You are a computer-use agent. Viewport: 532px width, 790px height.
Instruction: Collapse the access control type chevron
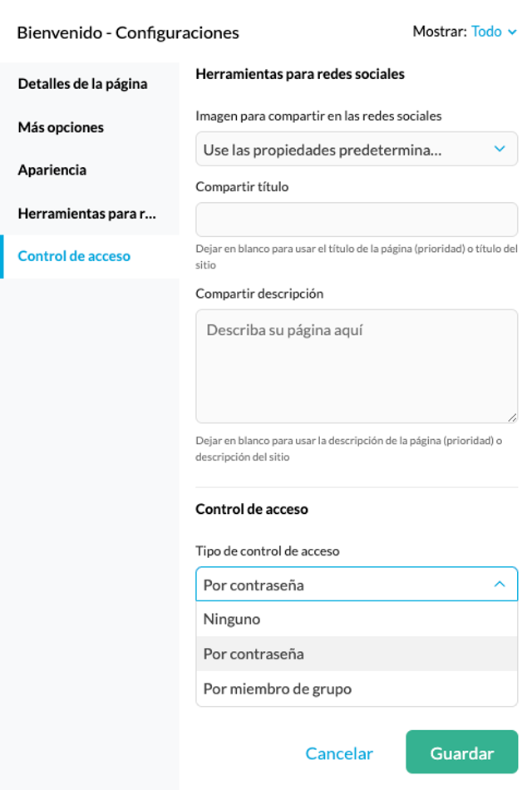[x=500, y=584]
